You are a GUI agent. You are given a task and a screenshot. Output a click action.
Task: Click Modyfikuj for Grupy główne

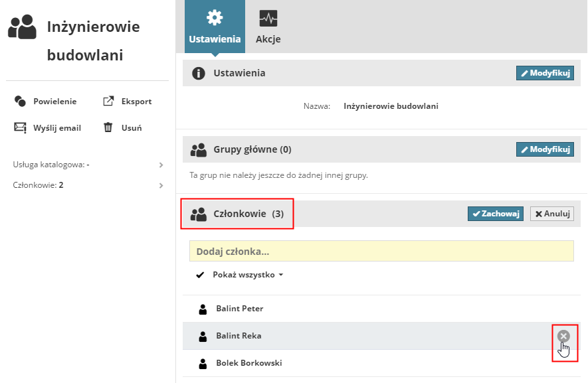(544, 149)
